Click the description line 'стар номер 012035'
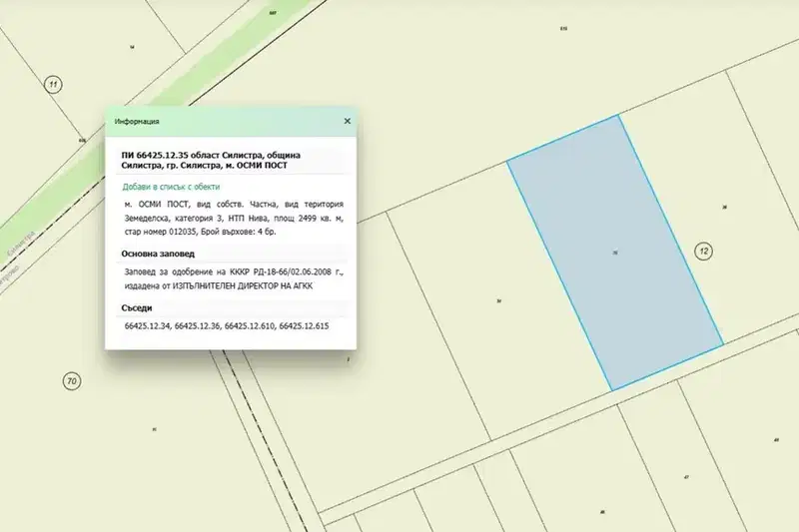 tap(161, 232)
